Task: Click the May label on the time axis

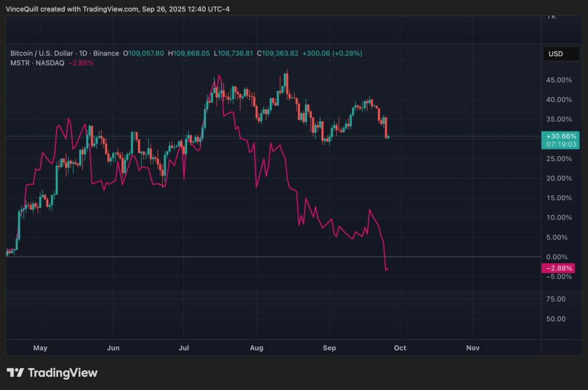Action: click(40, 347)
